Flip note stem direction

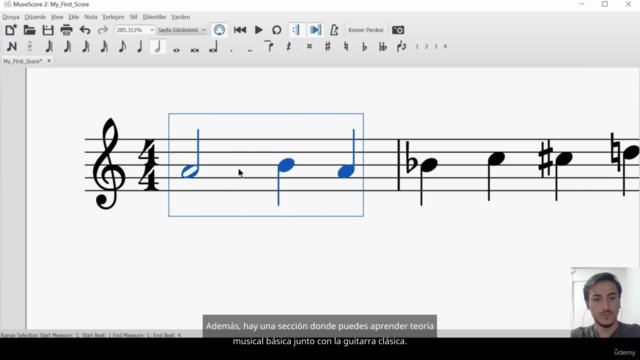click(x=401, y=47)
